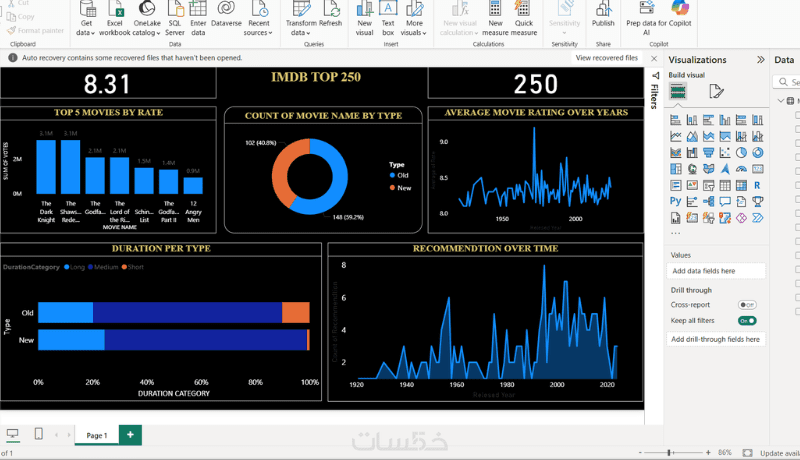
Task: Switch to desktop layout view
Action: click(x=12, y=434)
